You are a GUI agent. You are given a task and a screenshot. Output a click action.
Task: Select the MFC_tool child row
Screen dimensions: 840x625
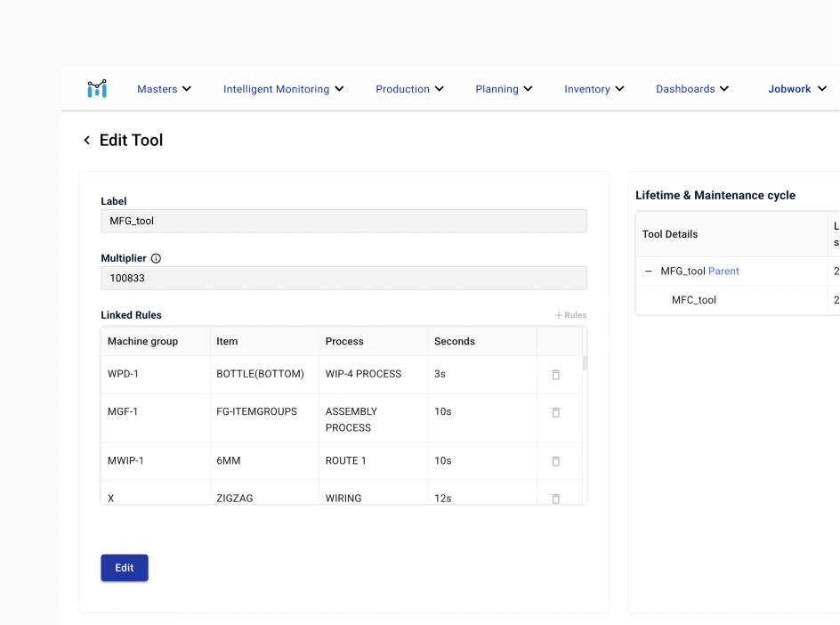coord(694,300)
